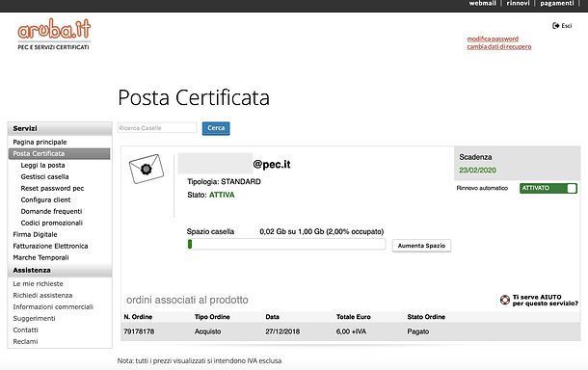Click order number 79178178
This screenshot has width=588, height=370.
pos(139,331)
